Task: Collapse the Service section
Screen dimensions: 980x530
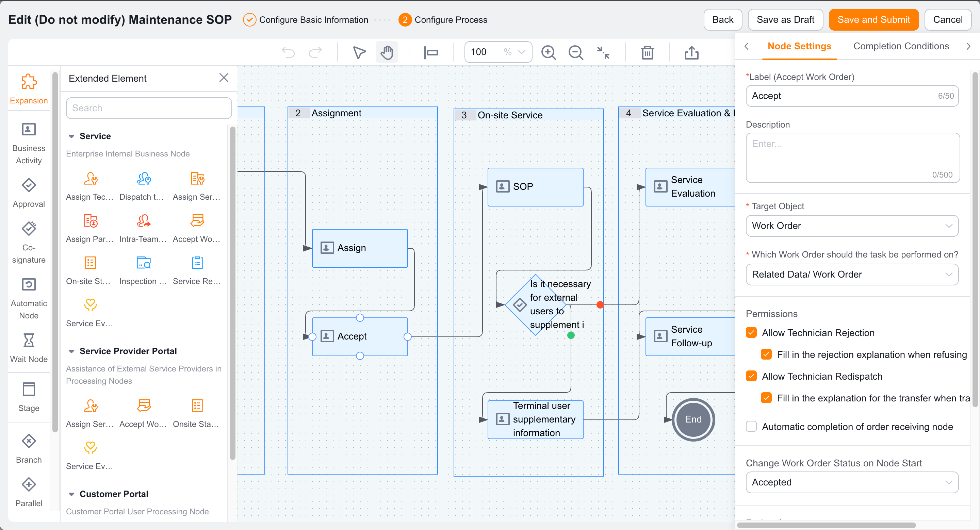Action: (x=71, y=136)
